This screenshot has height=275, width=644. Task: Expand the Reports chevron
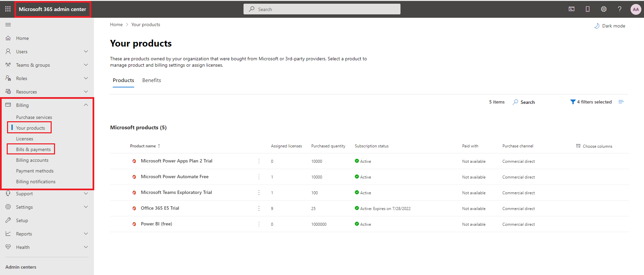point(86,233)
